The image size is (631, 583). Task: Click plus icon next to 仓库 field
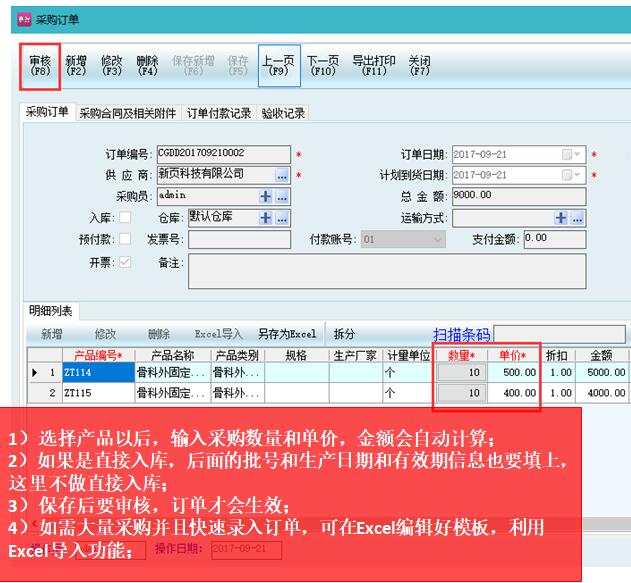266,218
